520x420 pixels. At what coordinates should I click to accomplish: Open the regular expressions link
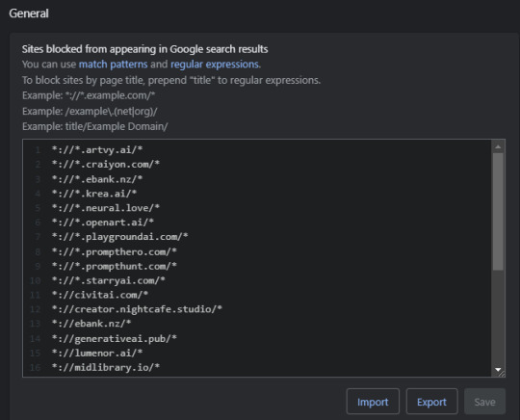215,64
